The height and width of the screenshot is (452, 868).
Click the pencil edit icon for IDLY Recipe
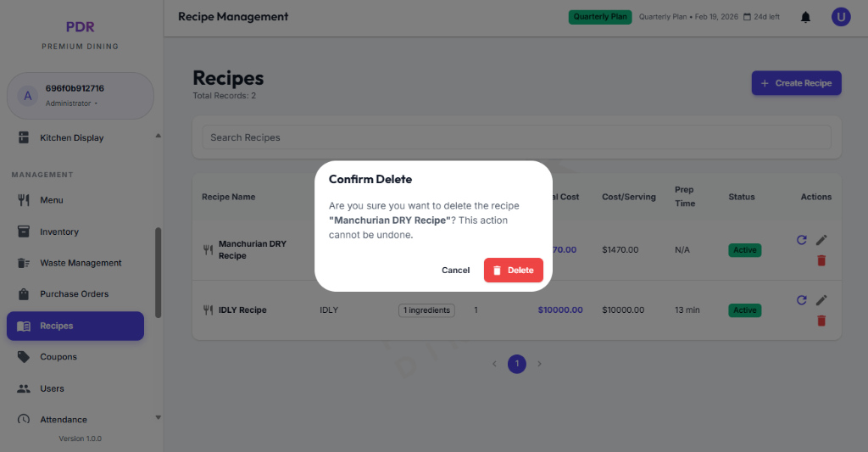tap(821, 300)
